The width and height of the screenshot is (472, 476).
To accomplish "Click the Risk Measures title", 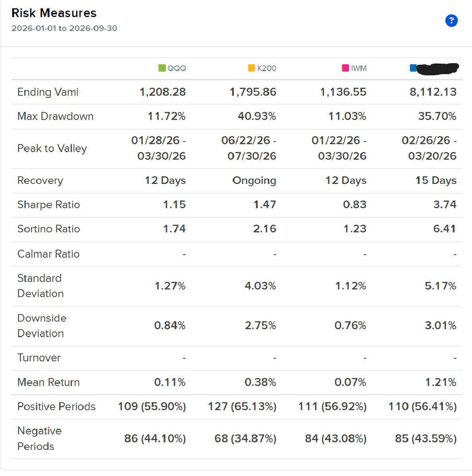I will coord(54,13).
